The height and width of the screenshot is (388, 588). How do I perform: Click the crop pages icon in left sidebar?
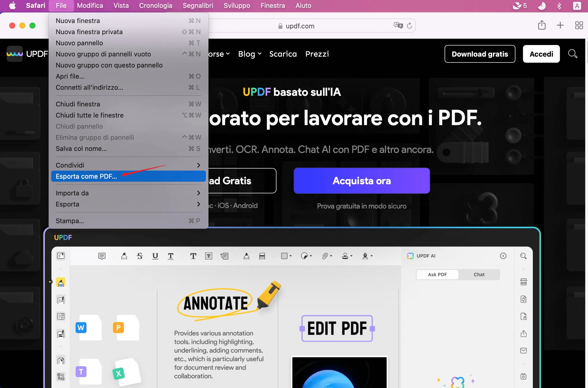(61, 377)
